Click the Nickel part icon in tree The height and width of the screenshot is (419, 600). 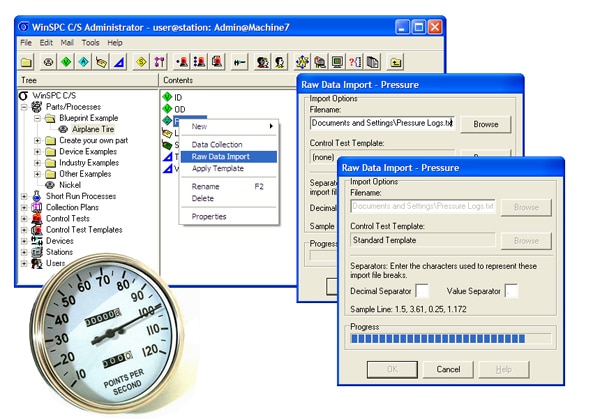(x=50, y=185)
